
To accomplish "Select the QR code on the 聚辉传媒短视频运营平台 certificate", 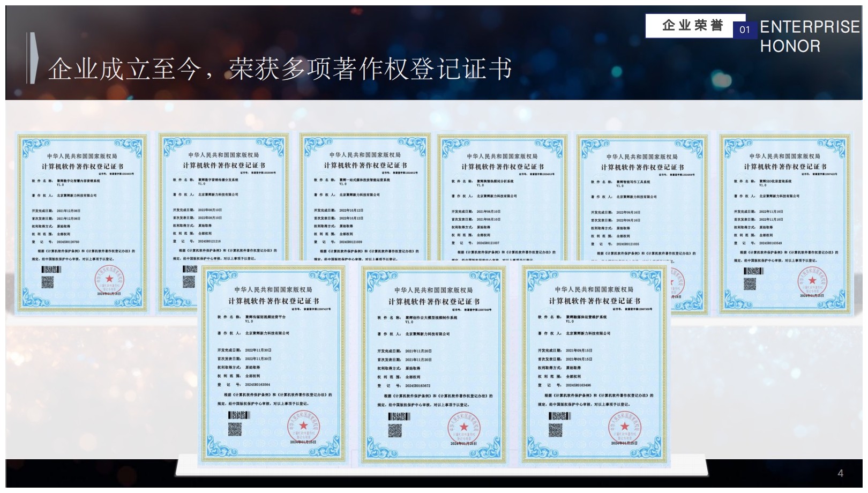I will [x=235, y=429].
